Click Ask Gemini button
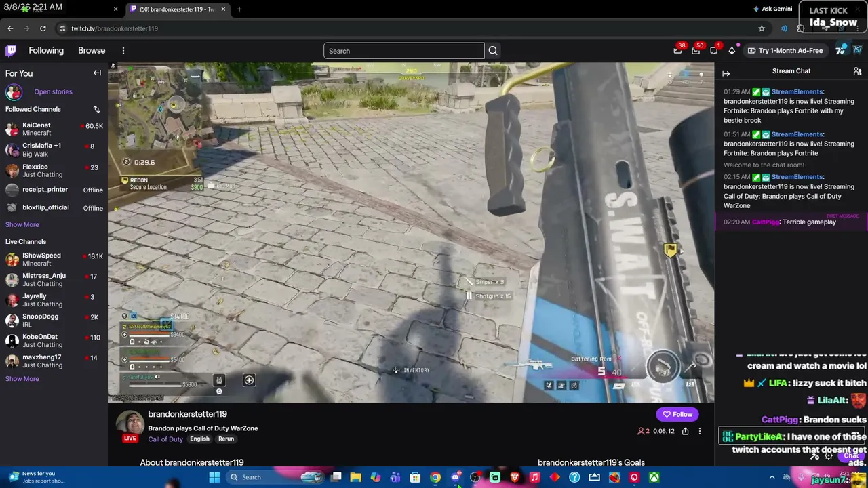Screen dimensions: 868x488 [x=772, y=9]
